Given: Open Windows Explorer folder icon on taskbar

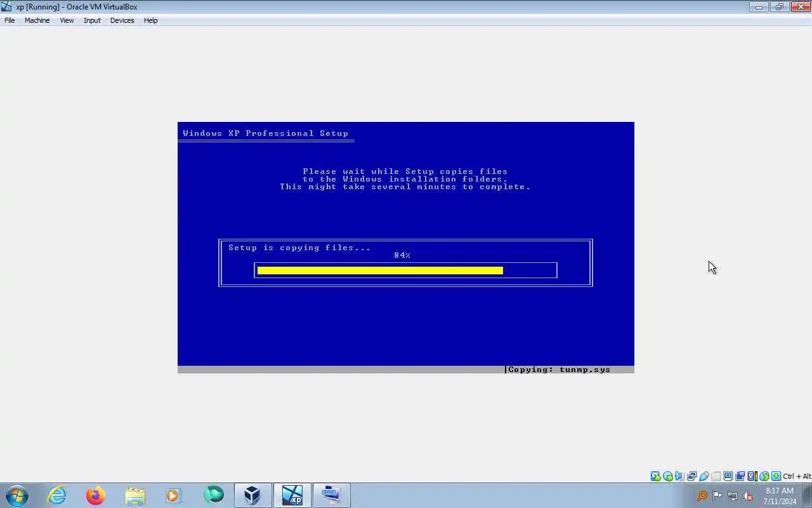Looking at the screenshot, I should [135, 495].
